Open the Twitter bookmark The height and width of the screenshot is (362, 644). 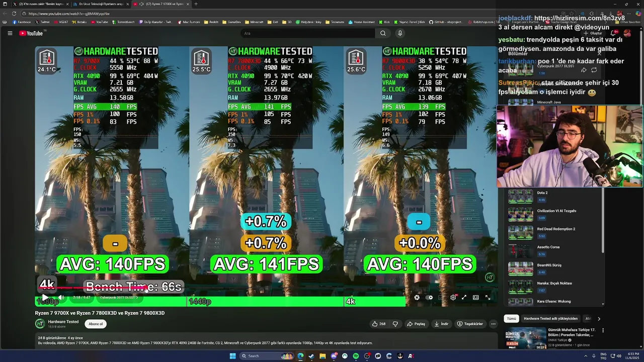coord(43,22)
